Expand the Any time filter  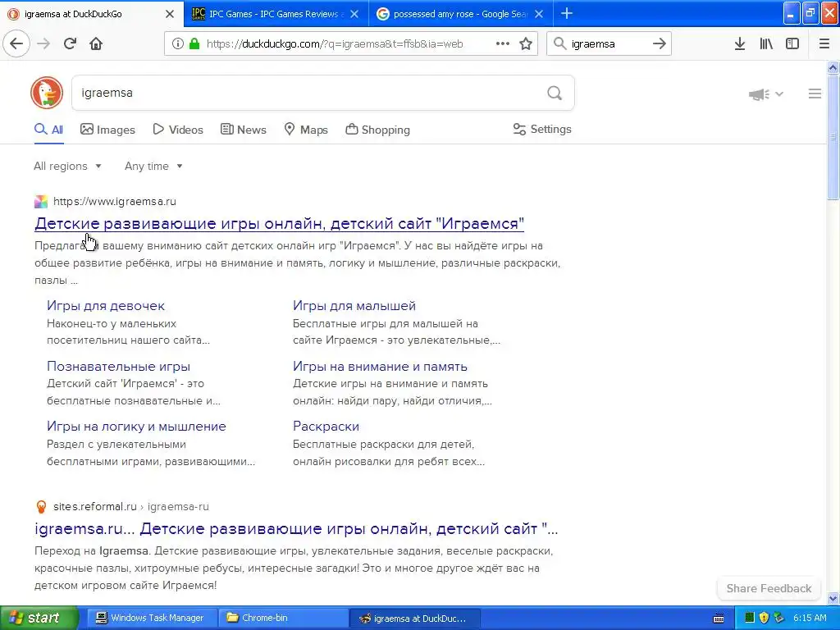tap(153, 166)
